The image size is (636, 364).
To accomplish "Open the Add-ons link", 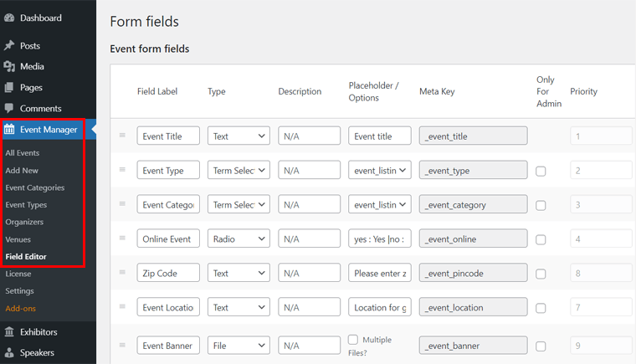I will pos(21,309).
